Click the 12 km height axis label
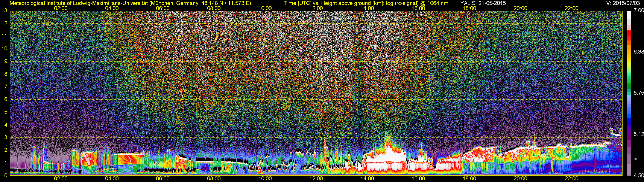 click(5, 23)
